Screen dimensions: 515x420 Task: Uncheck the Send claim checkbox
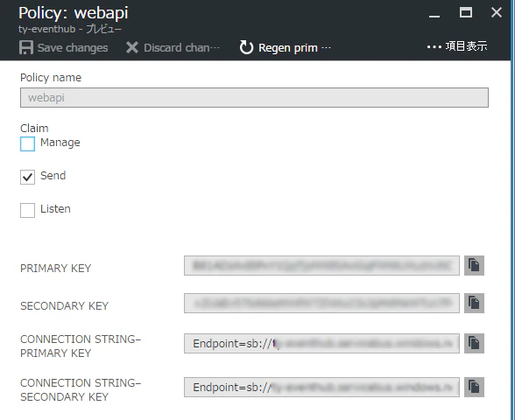click(x=28, y=177)
